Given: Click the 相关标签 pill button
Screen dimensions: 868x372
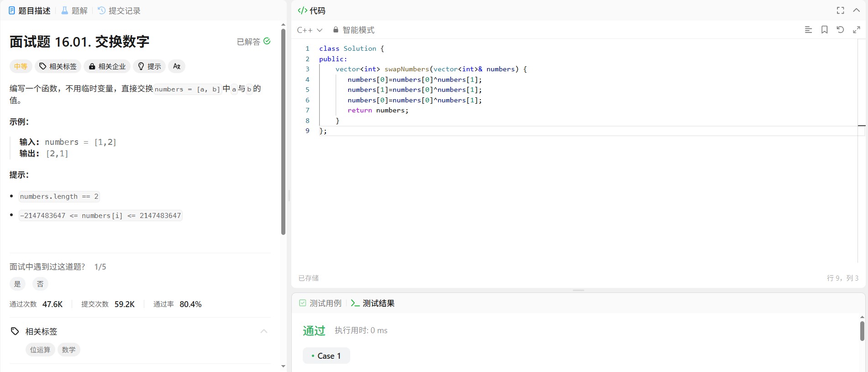Looking at the screenshot, I should pyautogui.click(x=58, y=66).
